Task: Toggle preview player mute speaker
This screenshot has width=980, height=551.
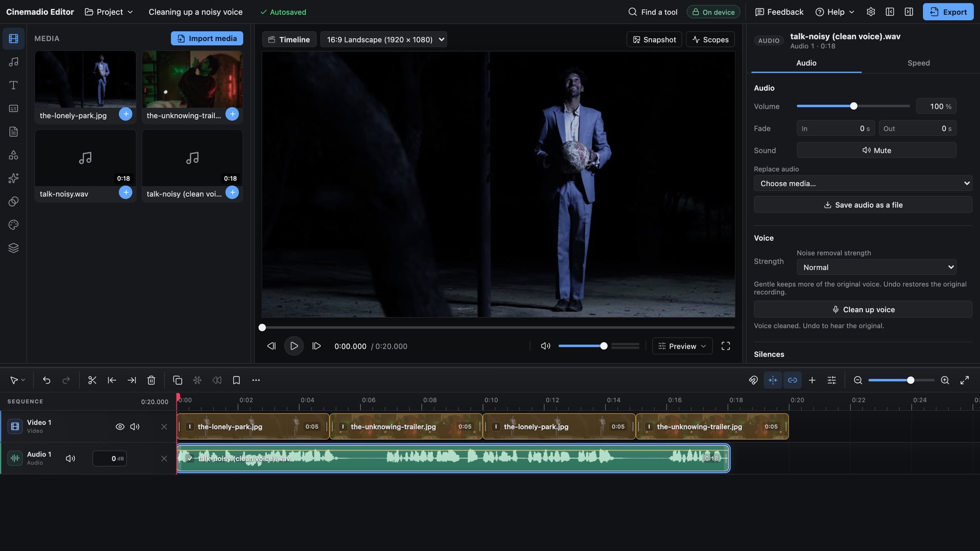Action: [x=546, y=346]
